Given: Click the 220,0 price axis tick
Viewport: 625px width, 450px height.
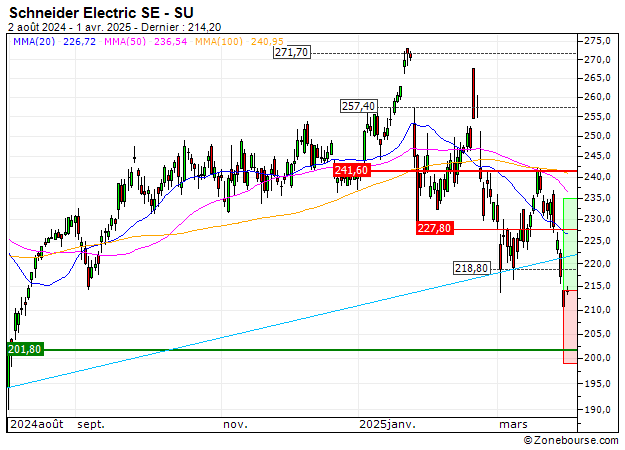Looking at the screenshot, I should point(597,263).
